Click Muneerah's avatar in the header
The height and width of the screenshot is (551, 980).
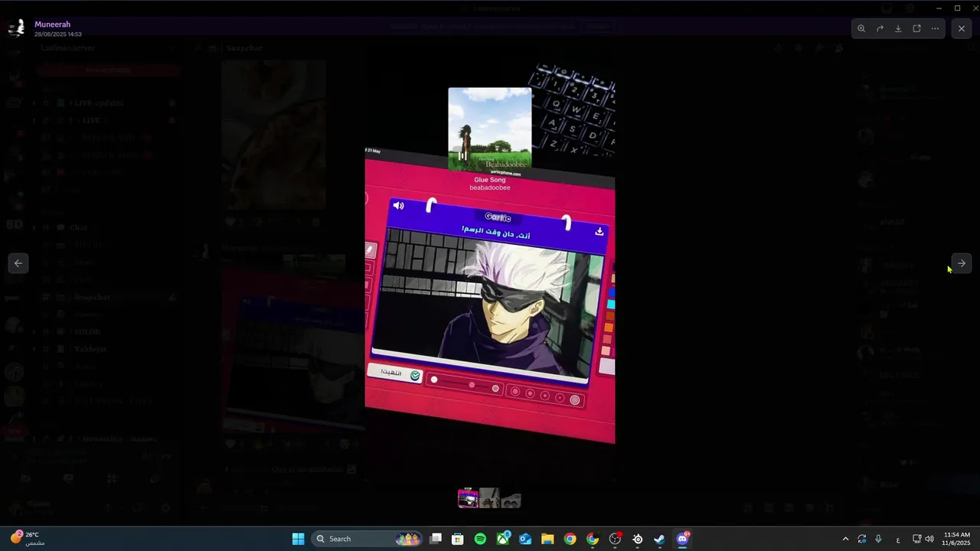17,28
